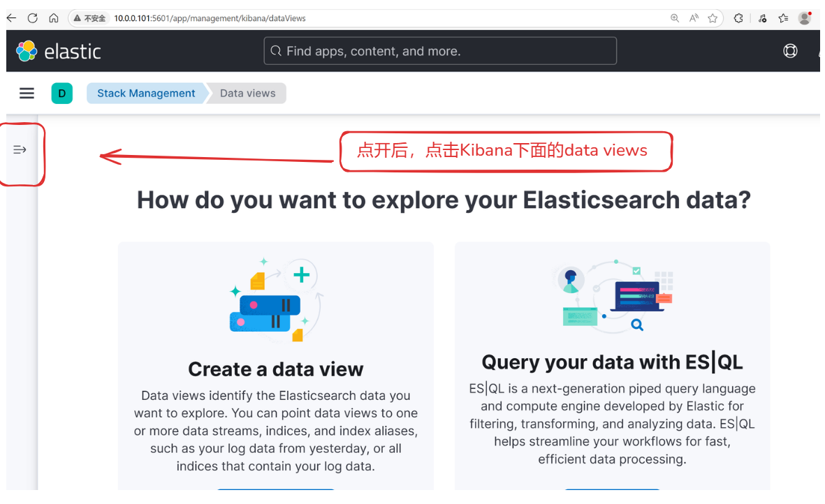The image size is (825, 504).
Task: Expand the collapsed management side navigation
Action: pyautogui.click(x=20, y=150)
